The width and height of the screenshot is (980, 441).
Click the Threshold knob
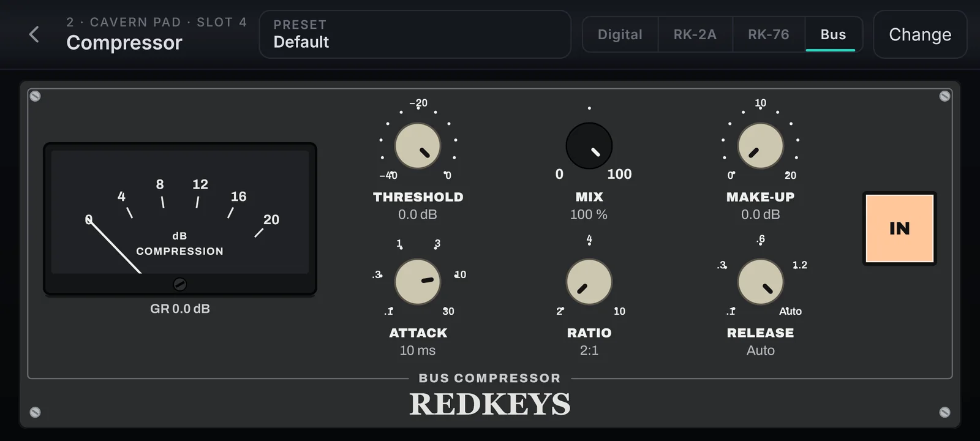click(x=418, y=146)
